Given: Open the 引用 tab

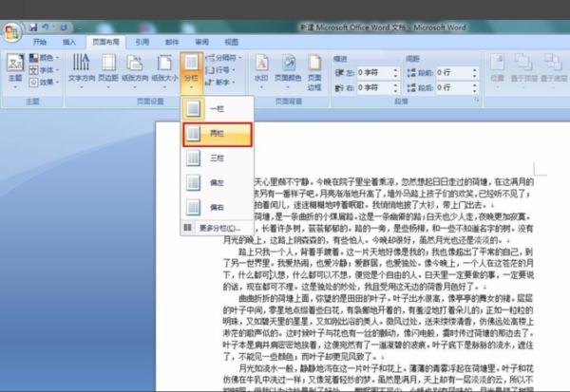Looking at the screenshot, I should [x=142, y=42].
